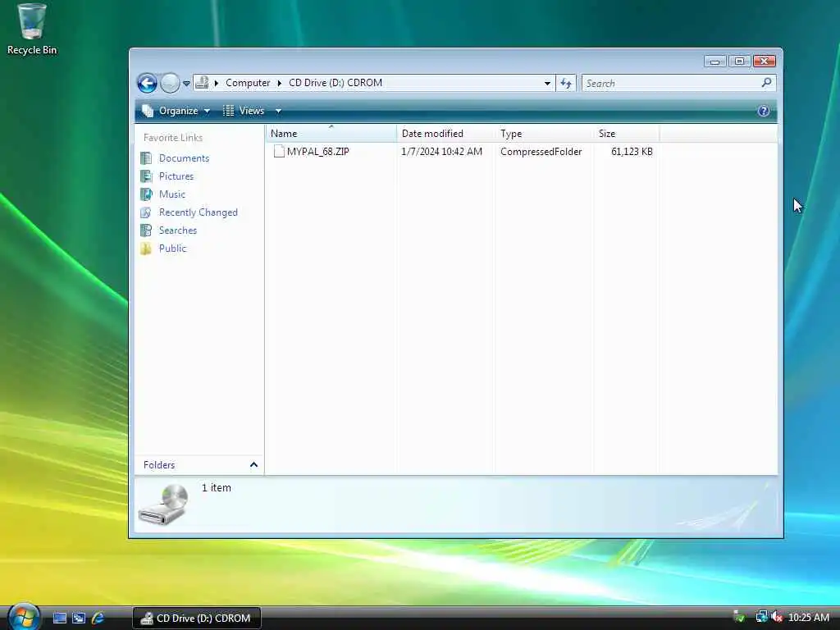Screen dimensions: 840x630
Task: Open Searches in Favorite Links
Action: [x=178, y=231]
